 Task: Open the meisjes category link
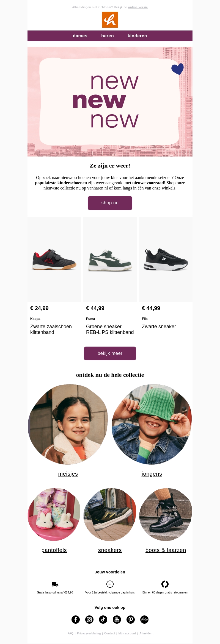coord(68,474)
